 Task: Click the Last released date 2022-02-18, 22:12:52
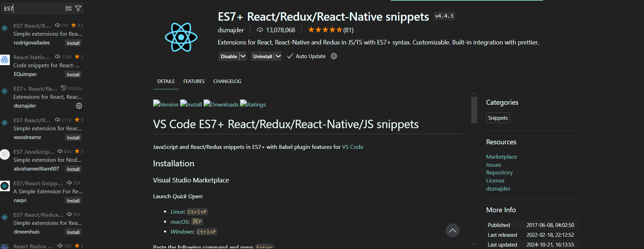pyautogui.click(x=550, y=235)
